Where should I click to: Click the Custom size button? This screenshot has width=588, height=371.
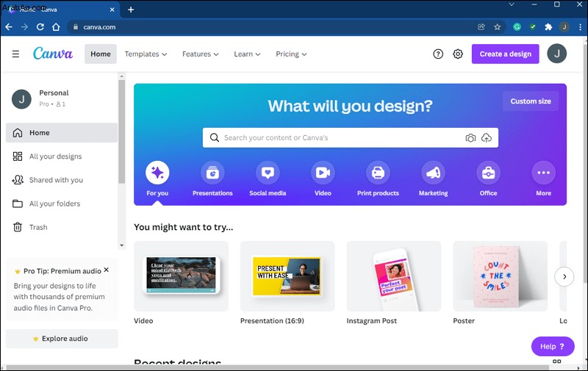tap(531, 101)
